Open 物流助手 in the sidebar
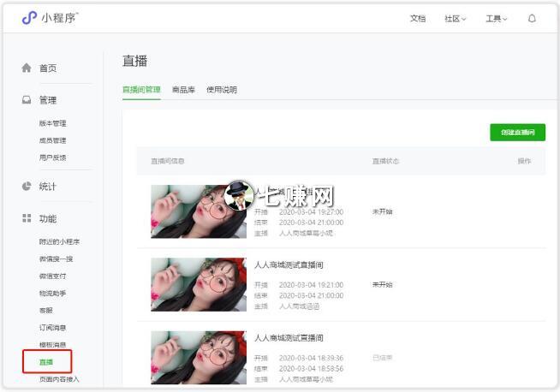Screen dimensions: 560x392 52,293
